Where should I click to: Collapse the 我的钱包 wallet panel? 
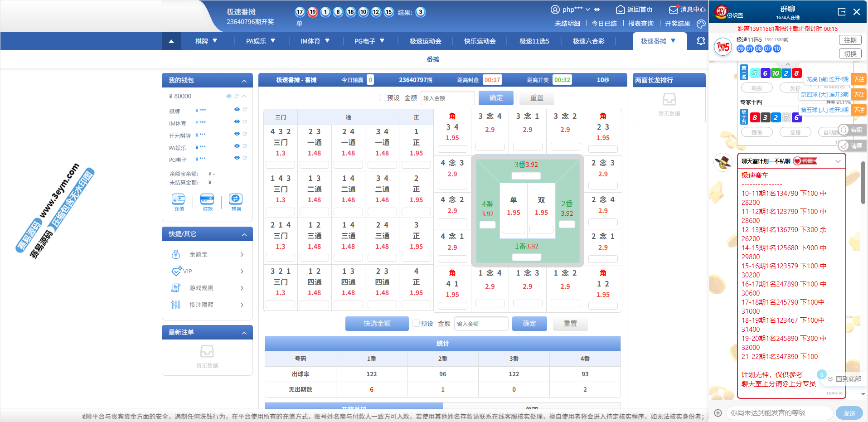[244, 81]
